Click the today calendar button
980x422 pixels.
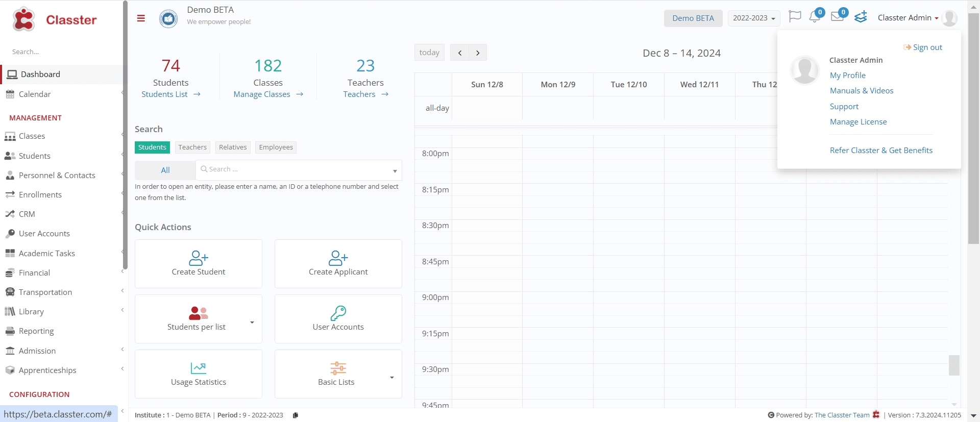coord(429,53)
